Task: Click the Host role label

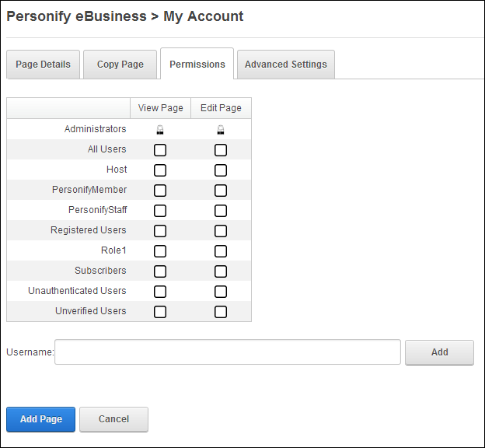Action: tap(117, 170)
